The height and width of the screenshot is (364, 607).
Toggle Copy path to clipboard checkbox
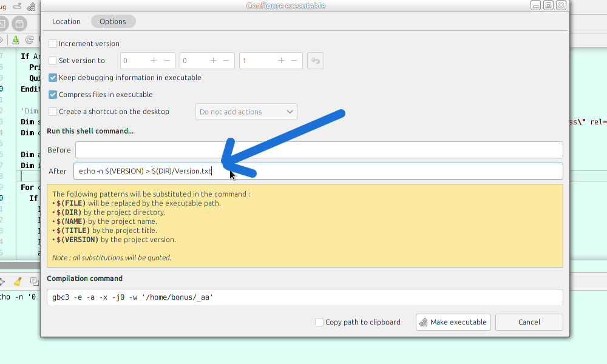tap(319, 322)
